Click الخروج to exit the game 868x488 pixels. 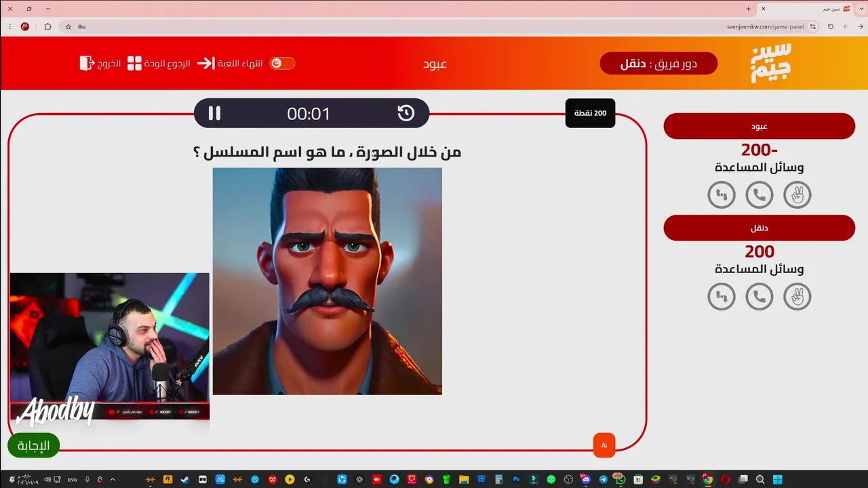100,64
